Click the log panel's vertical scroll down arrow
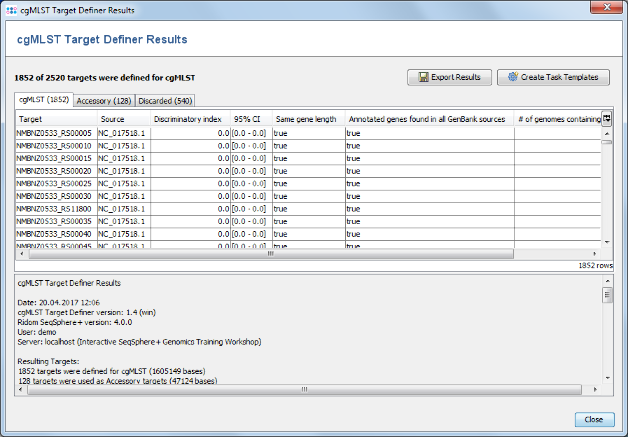 coord(607,378)
